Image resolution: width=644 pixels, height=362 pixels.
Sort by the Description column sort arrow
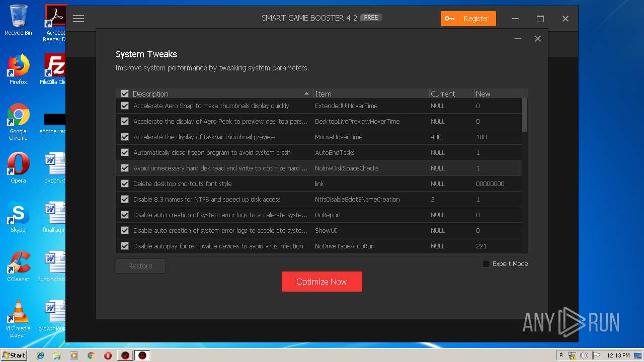[x=306, y=94]
